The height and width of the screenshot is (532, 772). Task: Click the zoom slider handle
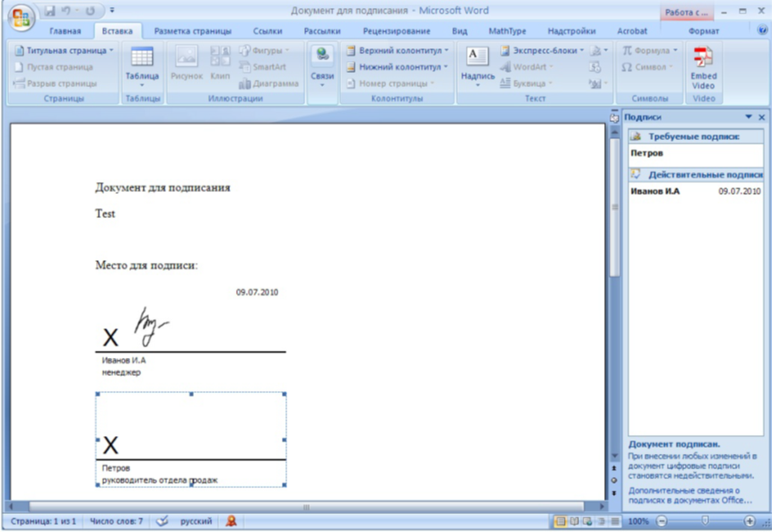point(705,520)
